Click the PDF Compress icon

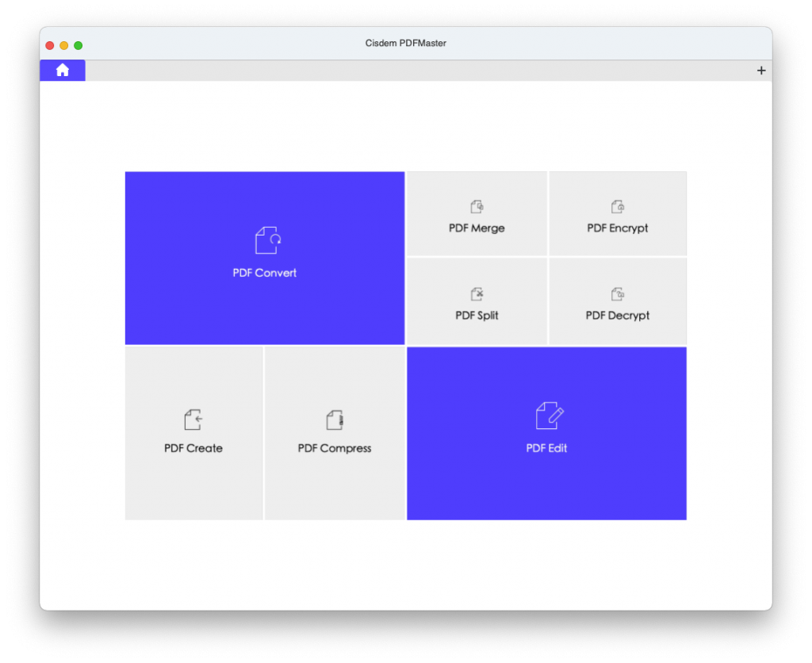[335, 420]
